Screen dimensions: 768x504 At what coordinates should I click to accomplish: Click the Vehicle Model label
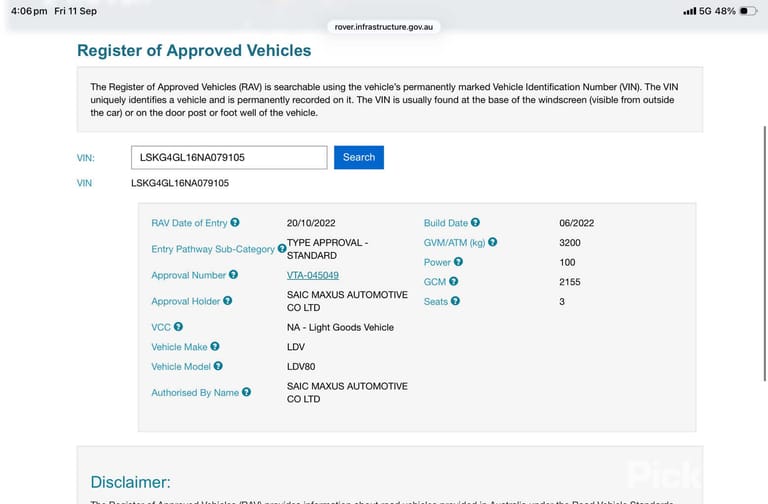pos(181,366)
